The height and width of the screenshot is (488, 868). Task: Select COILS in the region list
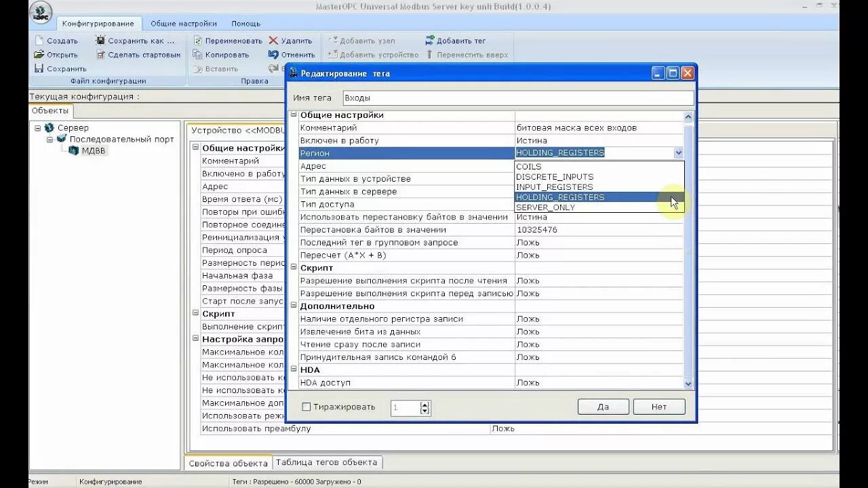[599, 167]
